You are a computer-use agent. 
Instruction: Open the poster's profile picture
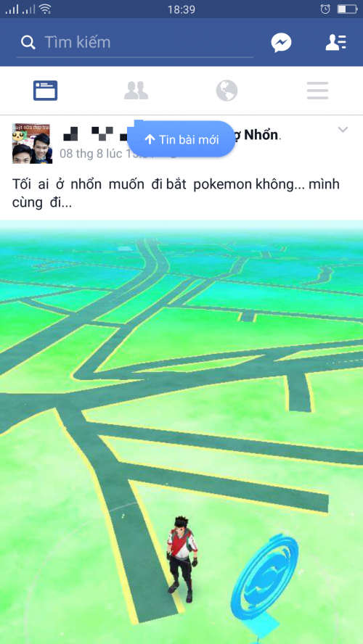coord(32,144)
